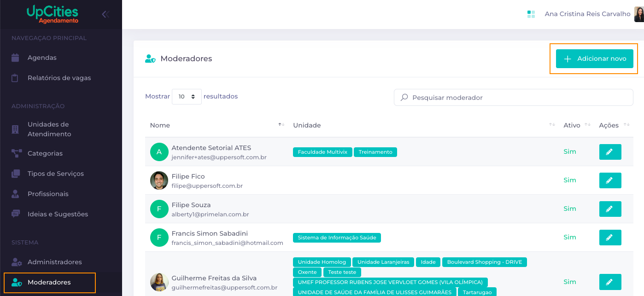Screen dimensions: 644x296
Task: Click Filipe Fico's profile photo
Action: point(159,180)
